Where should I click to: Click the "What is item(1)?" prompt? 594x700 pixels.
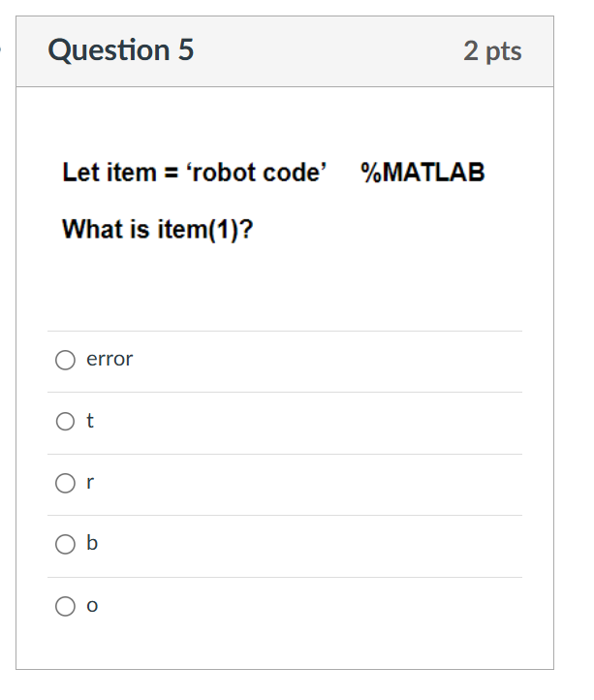158,230
